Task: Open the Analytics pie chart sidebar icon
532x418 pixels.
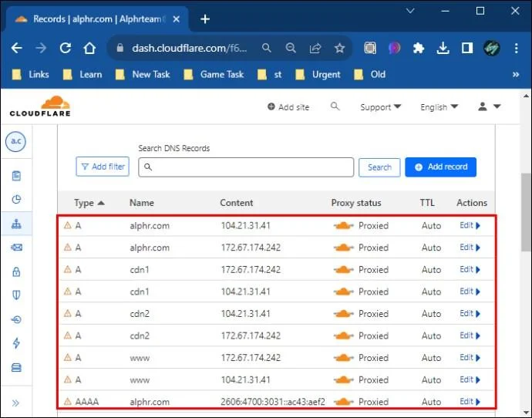Action: 16,199
